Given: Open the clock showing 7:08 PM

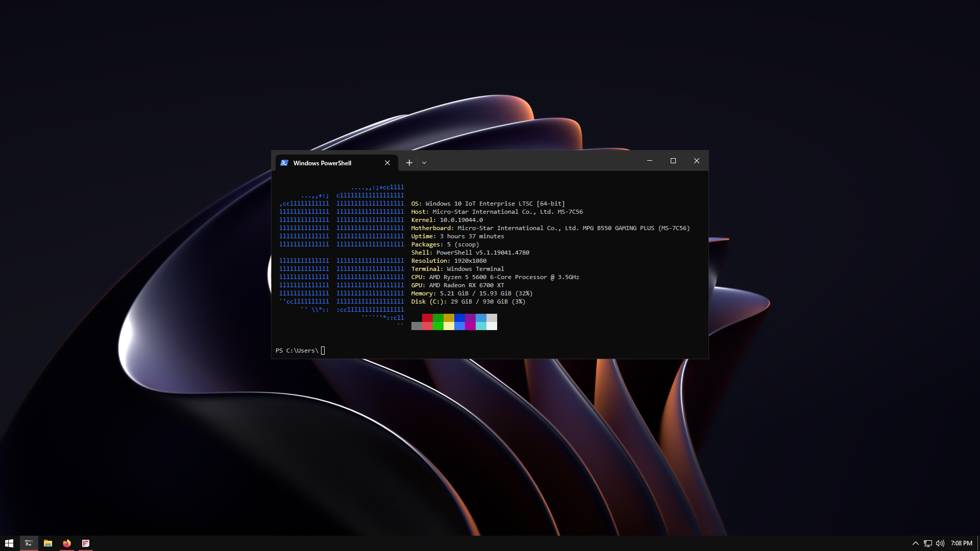Looking at the screenshot, I should (961, 543).
